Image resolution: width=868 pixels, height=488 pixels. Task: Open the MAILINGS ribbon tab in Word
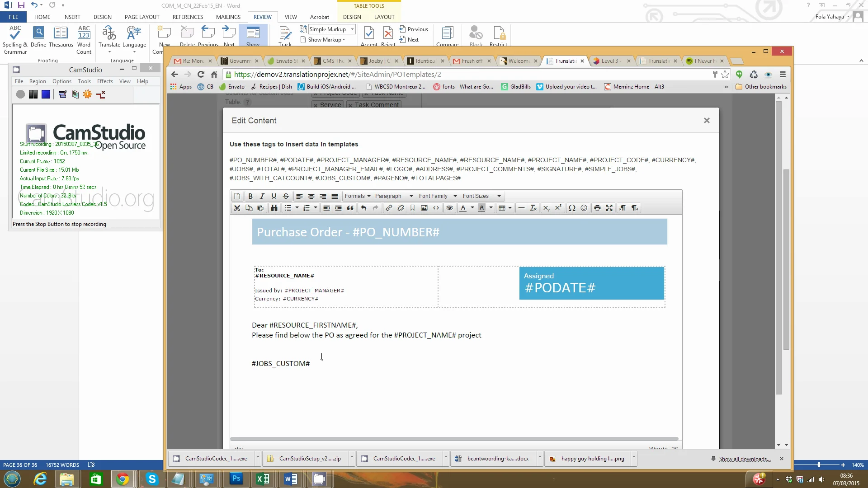pos(228,17)
